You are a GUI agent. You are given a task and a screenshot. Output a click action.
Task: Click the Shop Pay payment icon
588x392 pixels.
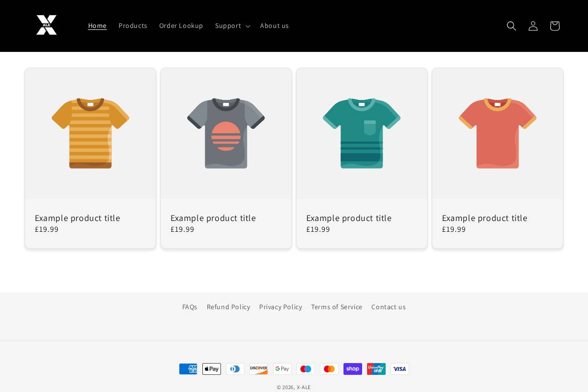pyautogui.click(x=353, y=369)
